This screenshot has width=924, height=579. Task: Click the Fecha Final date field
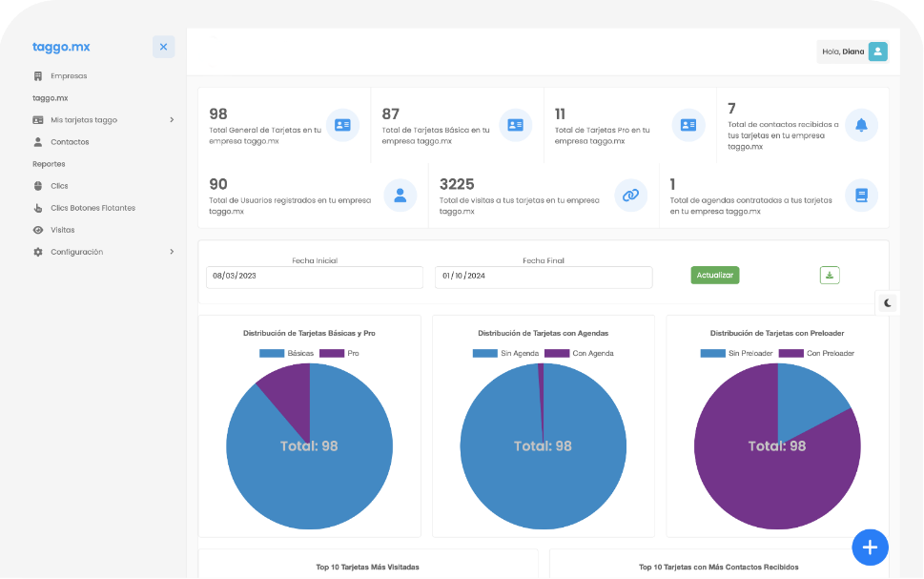pyautogui.click(x=544, y=278)
